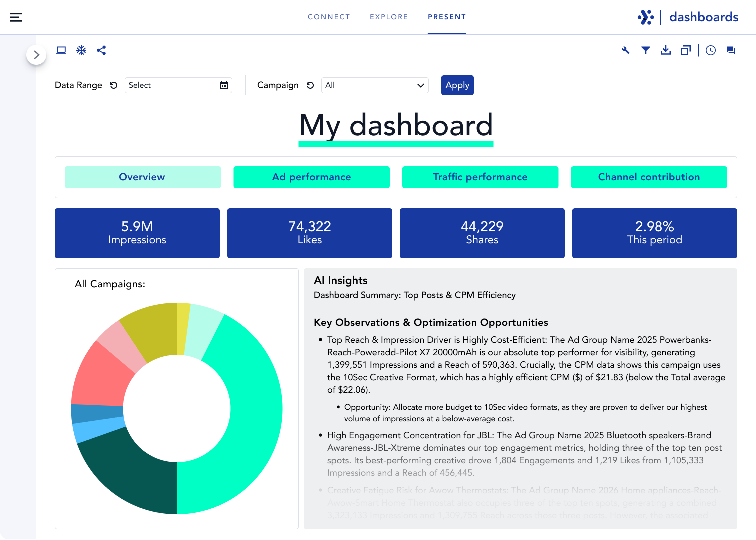This screenshot has height=540, width=756.
Task: Share the dashboard using the share icon
Action: 101,50
